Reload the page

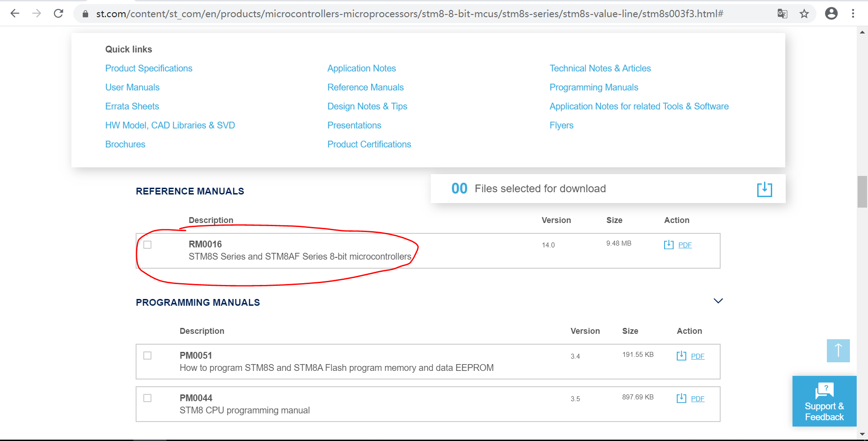58,14
